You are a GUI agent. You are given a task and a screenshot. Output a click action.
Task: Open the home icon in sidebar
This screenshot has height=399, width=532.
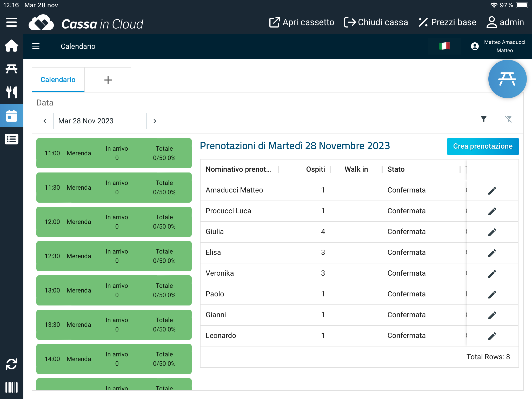point(11,46)
